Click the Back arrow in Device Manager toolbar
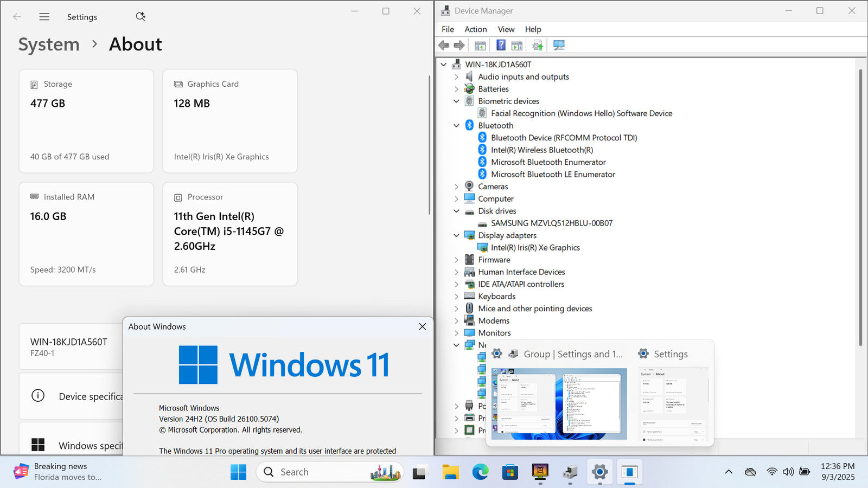Viewport: 868px width, 488px height. (444, 46)
